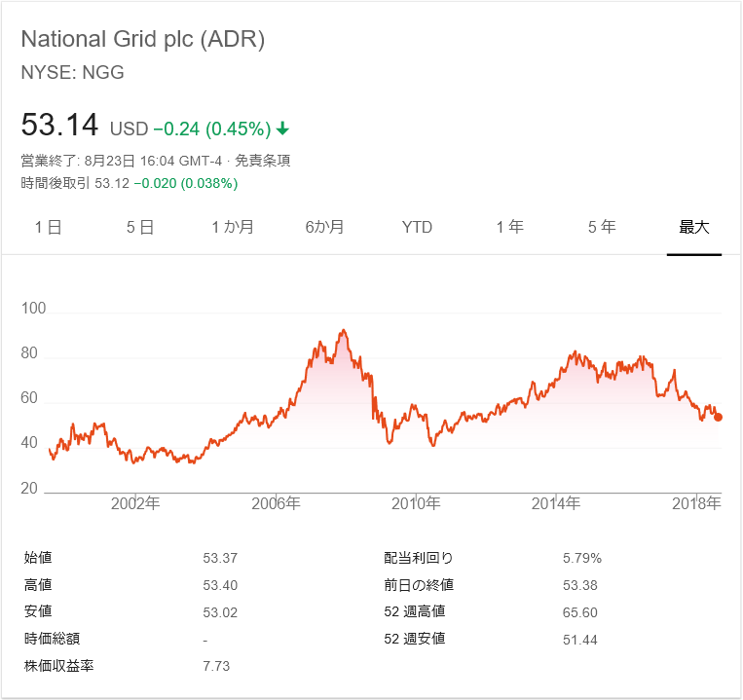Click the 100 y-axis label

[34, 309]
